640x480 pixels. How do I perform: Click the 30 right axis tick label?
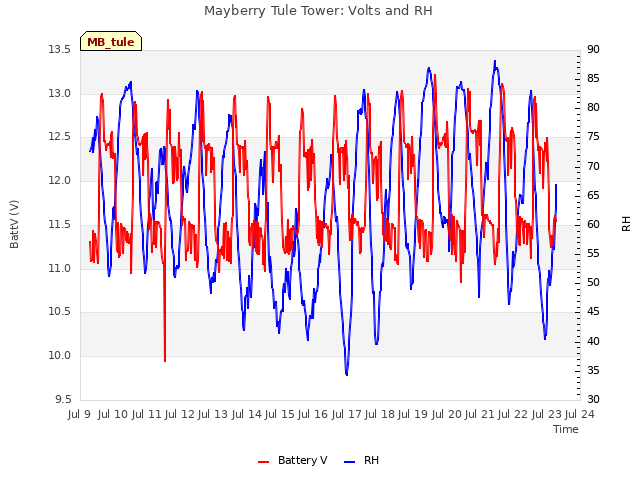point(593,399)
